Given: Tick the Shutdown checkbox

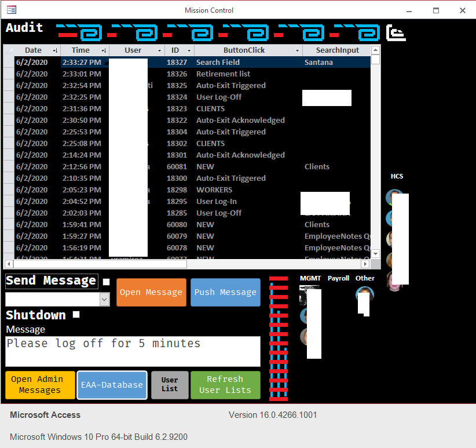Looking at the screenshot, I should (x=76, y=314).
